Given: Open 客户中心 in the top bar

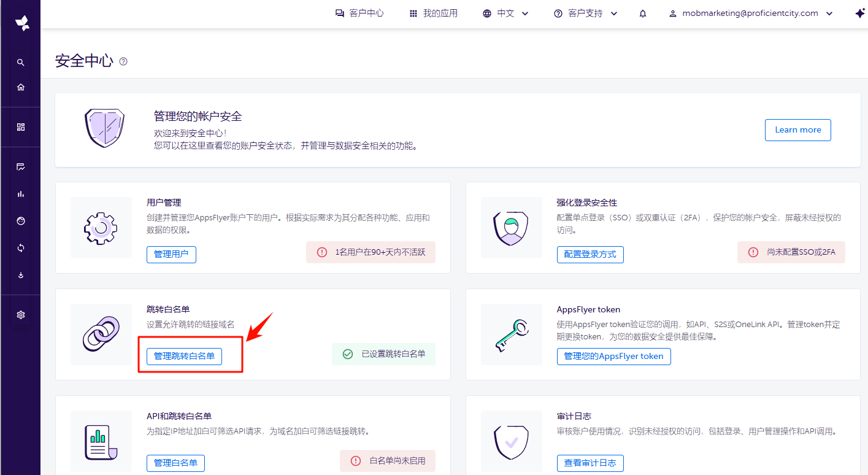Looking at the screenshot, I should tap(359, 14).
